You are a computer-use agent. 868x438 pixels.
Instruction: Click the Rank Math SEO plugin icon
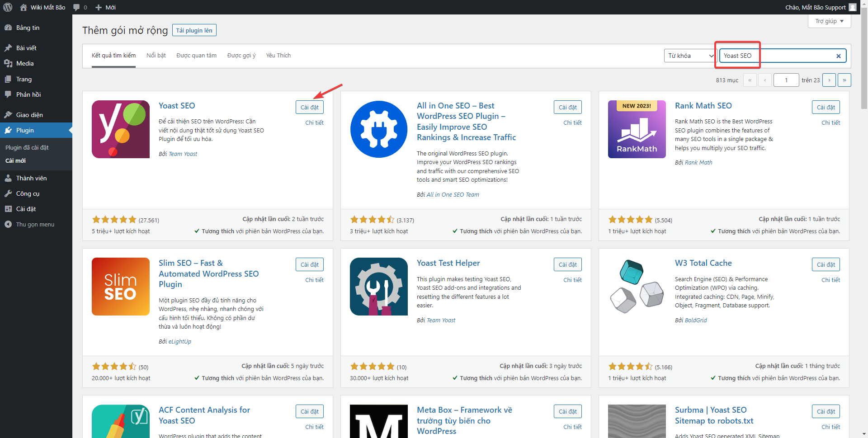click(x=637, y=129)
